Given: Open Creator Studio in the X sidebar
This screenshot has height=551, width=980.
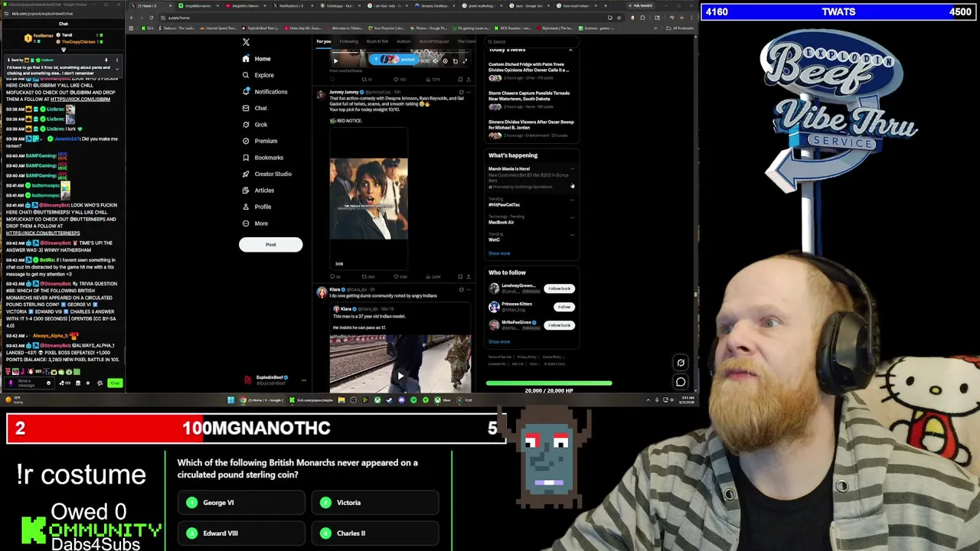Looking at the screenshot, I should tap(266, 174).
